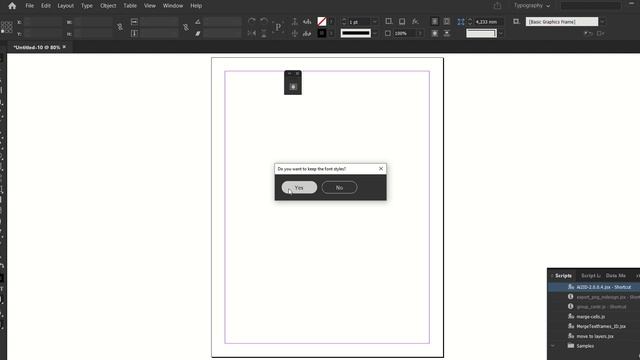The width and height of the screenshot is (640, 360).
Task: Toggle constrain proportions for scaling
Action: (186, 27)
